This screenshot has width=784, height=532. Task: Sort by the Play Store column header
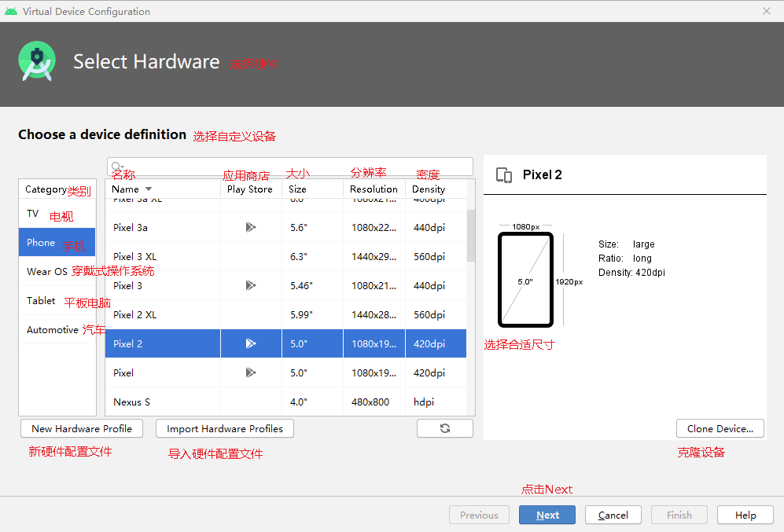pos(250,189)
